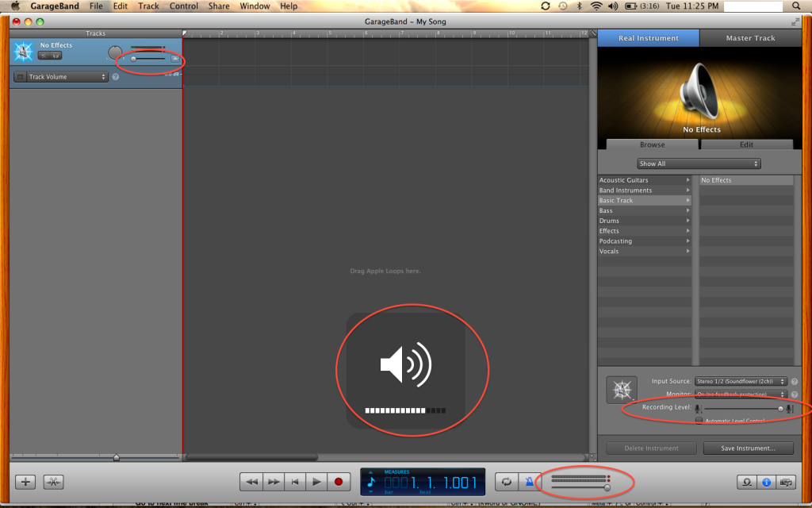The height and width of the screenshot is (508, 812).
Task: Click the No Effects track instrument icon
Action: 23,52
